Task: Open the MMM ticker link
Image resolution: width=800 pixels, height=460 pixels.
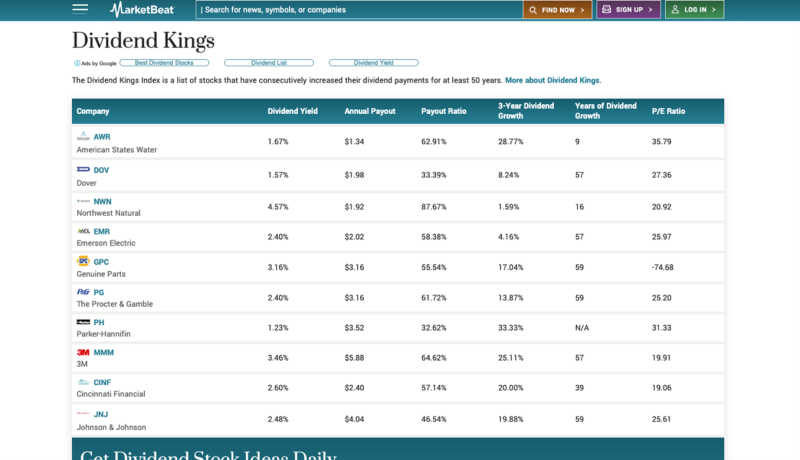Action: pos(104,352)
